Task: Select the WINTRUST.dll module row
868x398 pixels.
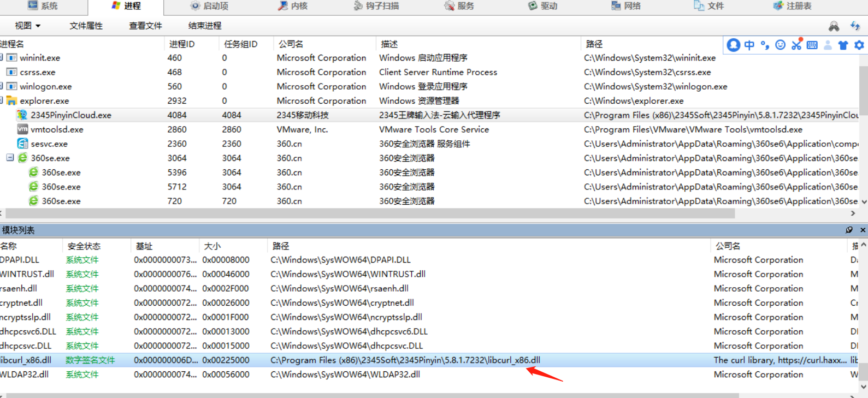Action: [x=429, y=274]
